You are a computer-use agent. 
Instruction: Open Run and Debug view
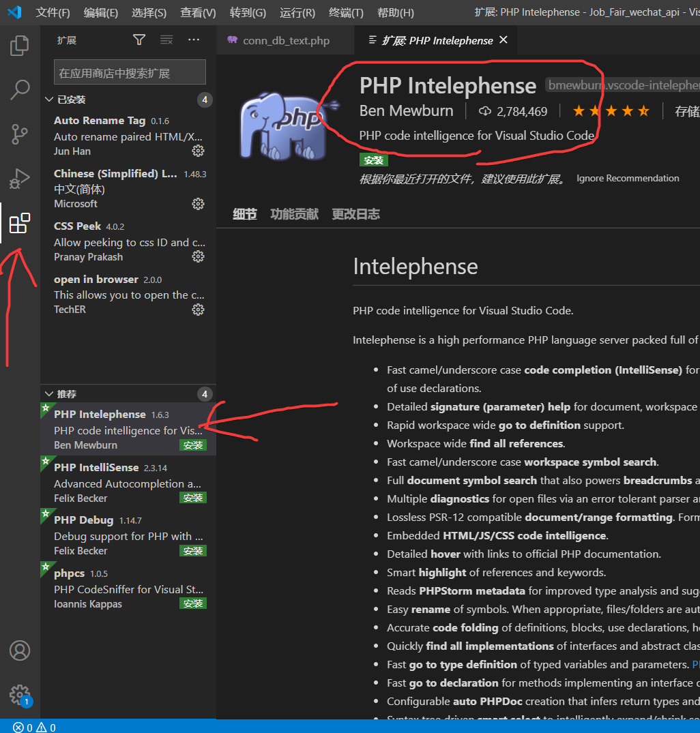[20, 179]
